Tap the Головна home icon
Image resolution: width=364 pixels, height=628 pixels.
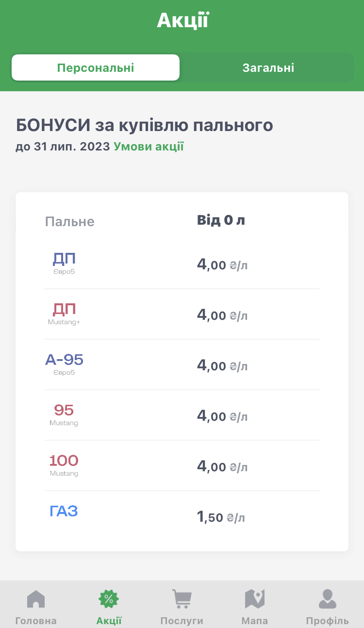point(36,599)
